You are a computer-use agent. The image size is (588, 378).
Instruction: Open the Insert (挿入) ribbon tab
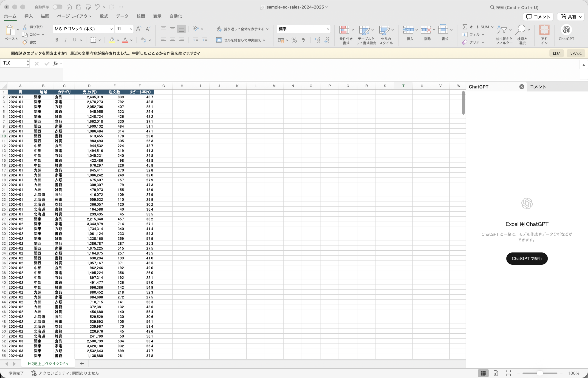tap(29, 16)
